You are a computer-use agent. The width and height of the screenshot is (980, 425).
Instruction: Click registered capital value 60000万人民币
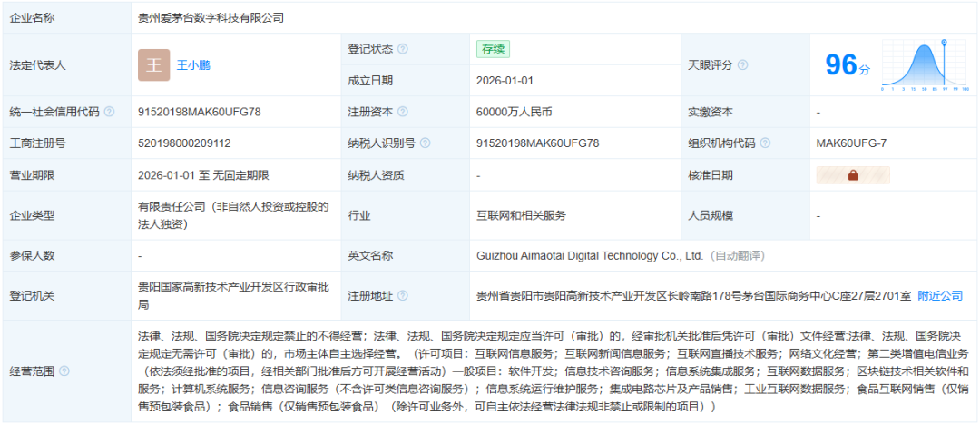coord(514,113)
